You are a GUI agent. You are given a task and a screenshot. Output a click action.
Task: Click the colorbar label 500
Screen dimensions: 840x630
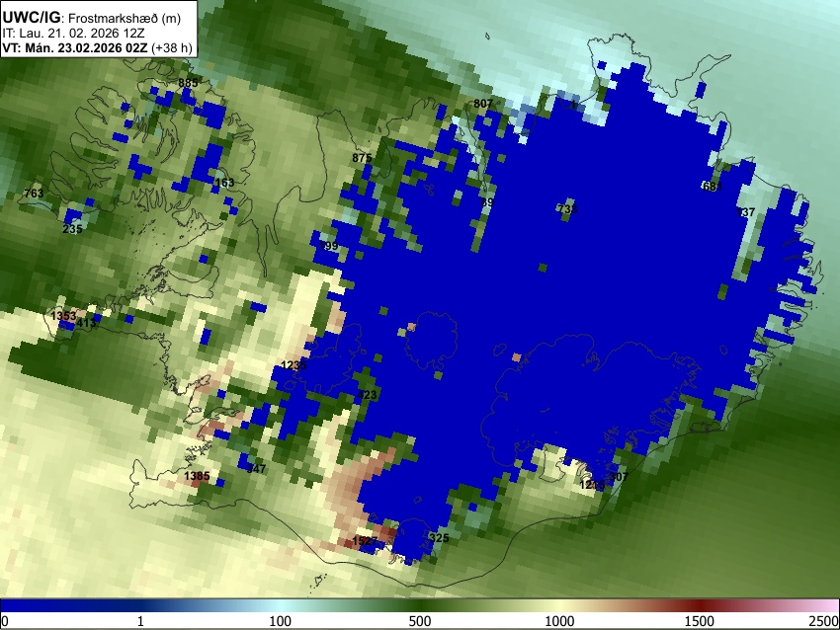(x=419, y=621)
